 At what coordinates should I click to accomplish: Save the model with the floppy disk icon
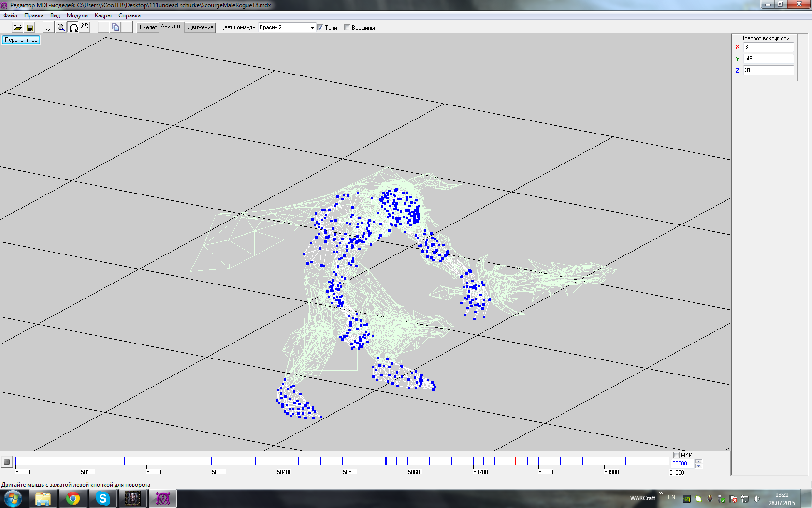(30, 28)
